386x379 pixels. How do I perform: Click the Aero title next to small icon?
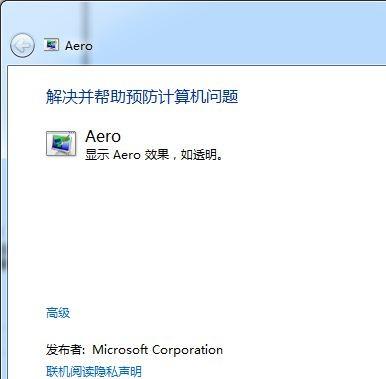(79, 46)
